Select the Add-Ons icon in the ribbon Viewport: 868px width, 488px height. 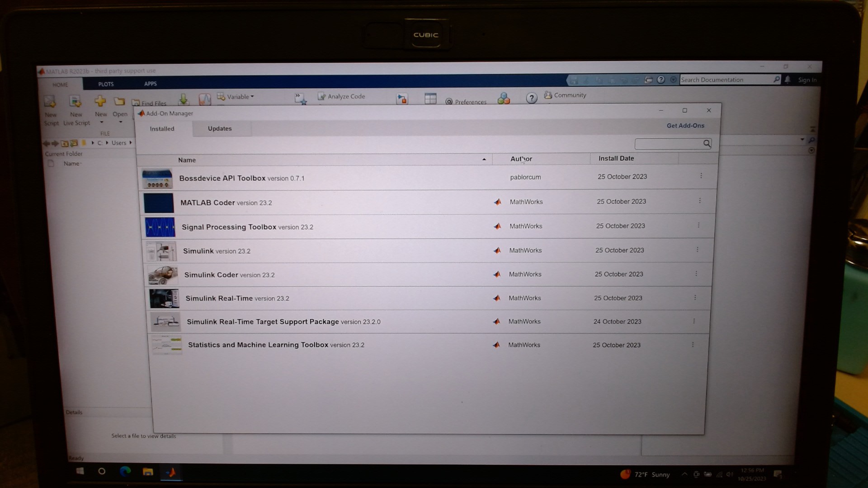(x=504, y=98)
